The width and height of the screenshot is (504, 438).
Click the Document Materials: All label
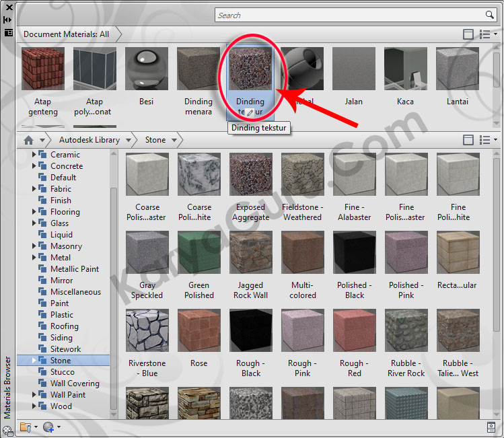pyautogui.click(x=66, y=34)
